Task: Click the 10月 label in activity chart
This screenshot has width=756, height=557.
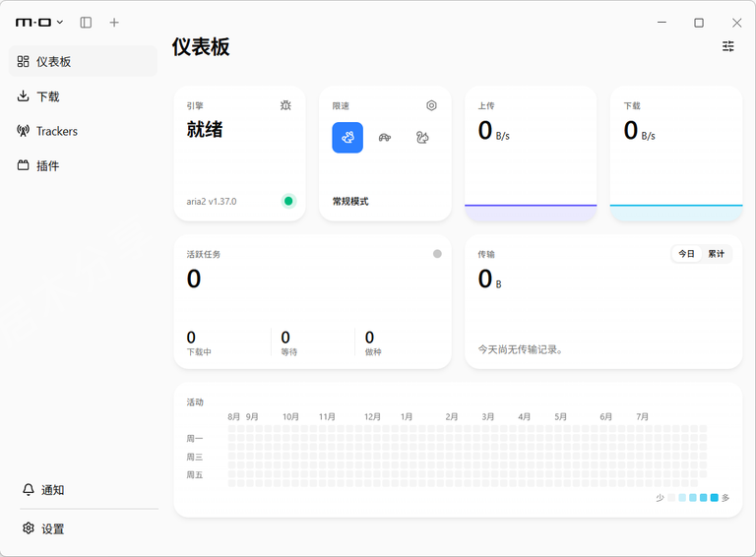Action: pos(290,417)
